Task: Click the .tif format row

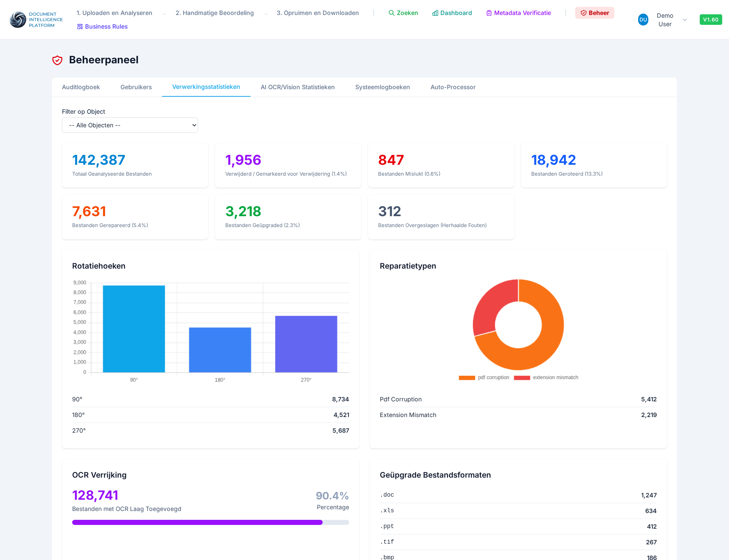Action: click(x=518, y=542)
